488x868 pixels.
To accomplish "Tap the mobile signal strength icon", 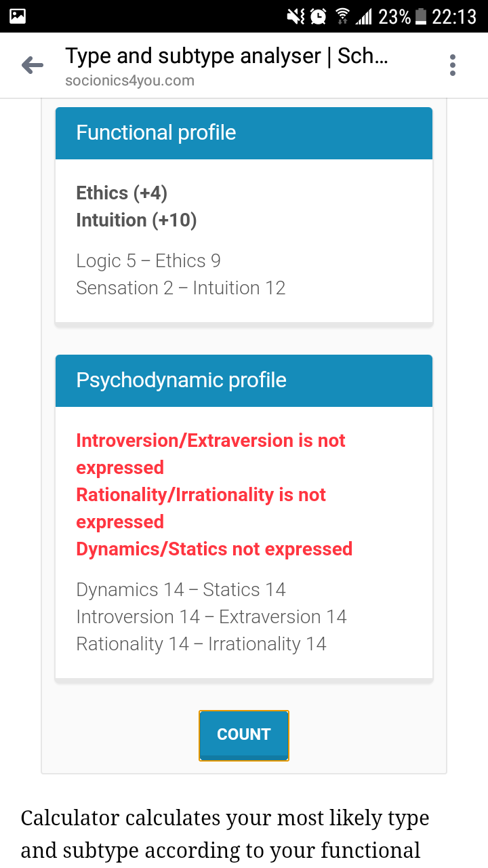I will (364, 16).
